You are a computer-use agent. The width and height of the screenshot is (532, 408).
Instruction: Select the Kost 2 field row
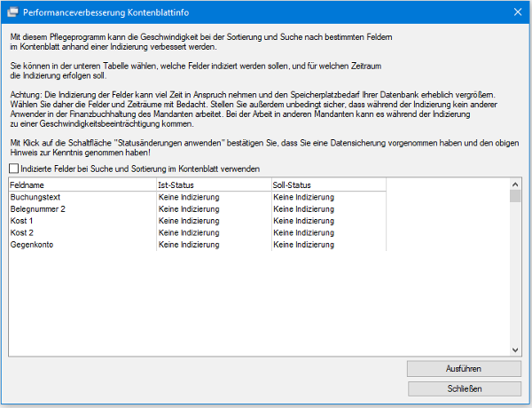click(198, 233)
